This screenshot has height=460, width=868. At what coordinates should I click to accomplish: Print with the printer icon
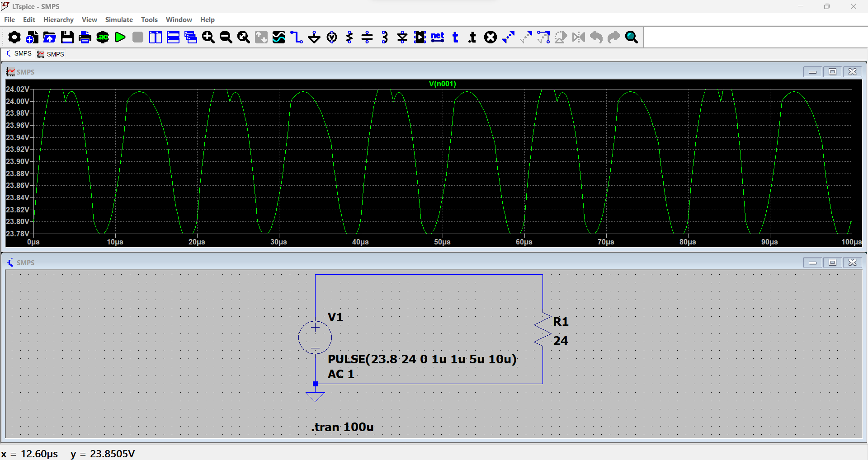click(85, 37)
